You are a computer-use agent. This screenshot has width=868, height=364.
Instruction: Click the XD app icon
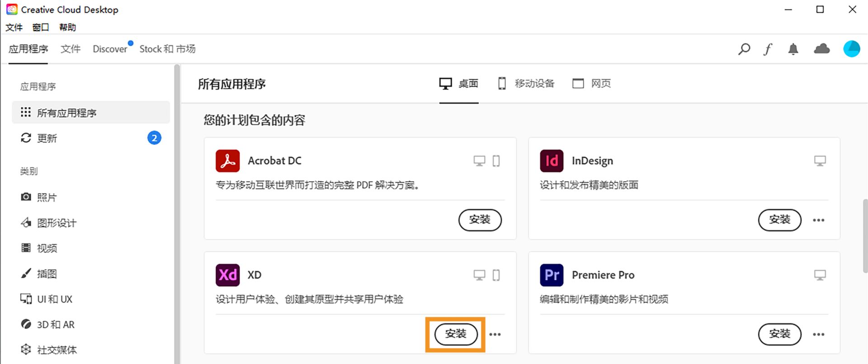[227, 275]
